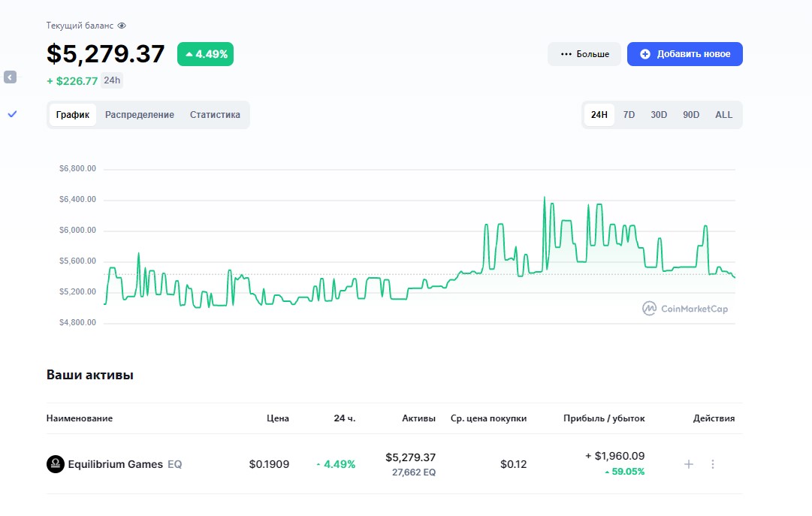Viewport: 812px width, 516px height.
Task: Click the + $226.77 balance change
Action: 72,81
